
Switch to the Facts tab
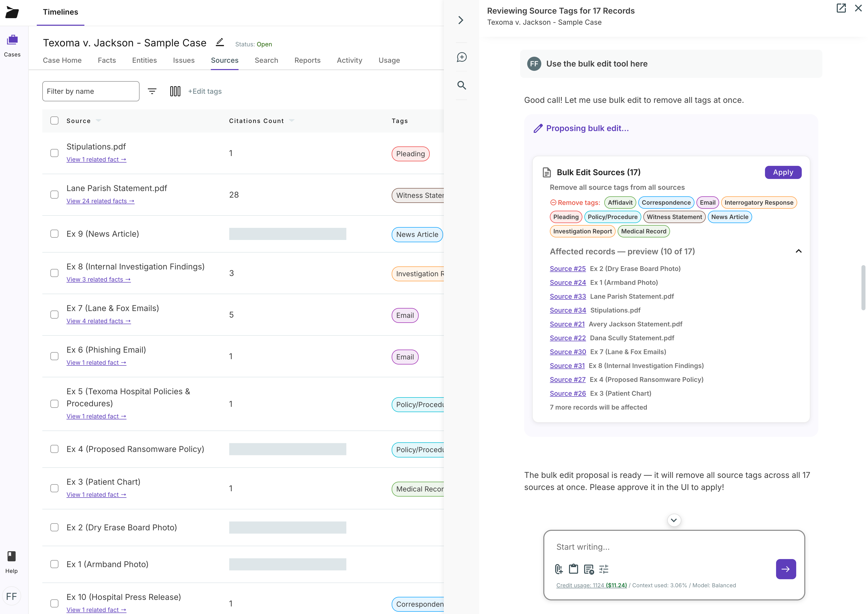107,60
